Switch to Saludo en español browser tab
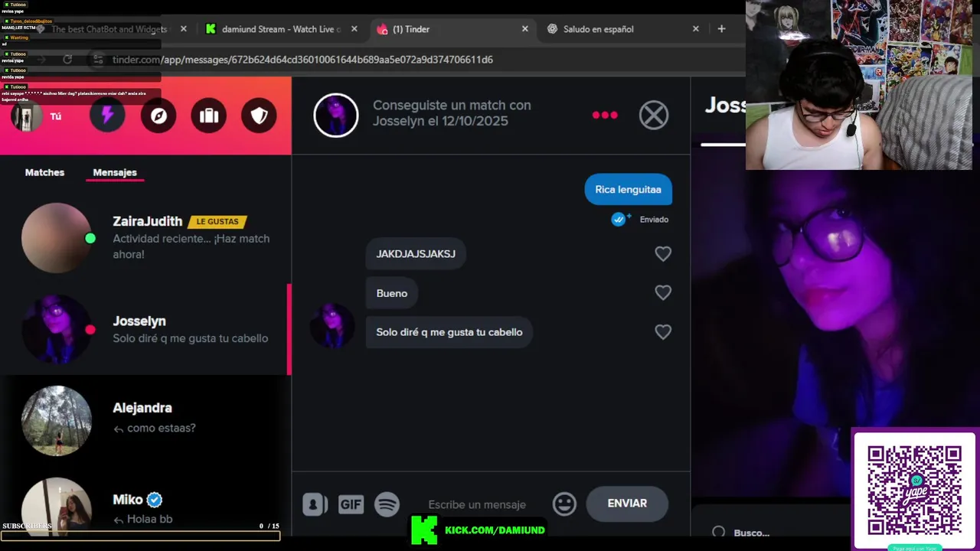 [x=622, y=29]
